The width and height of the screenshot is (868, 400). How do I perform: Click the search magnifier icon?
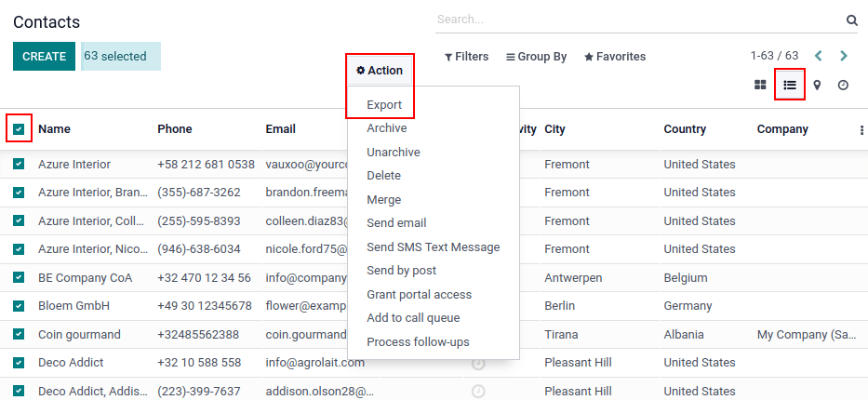pyautogui.click(x=851, y=20)
